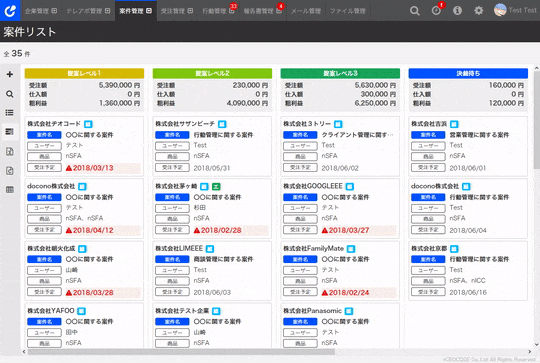Open the 株式会社GOOGLEEE company link
The image size is (540, 363).
pyautogui.click(x=313, y=186)
